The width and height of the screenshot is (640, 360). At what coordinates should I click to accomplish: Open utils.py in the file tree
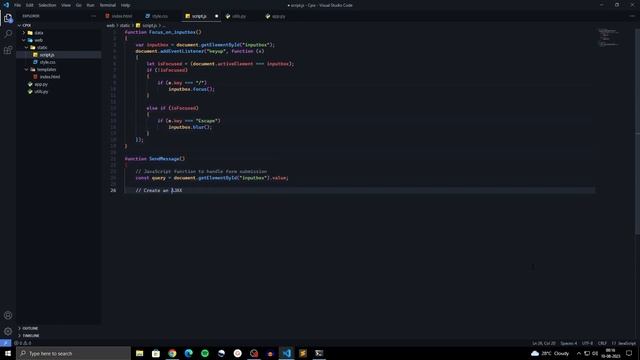coord(59,91)
